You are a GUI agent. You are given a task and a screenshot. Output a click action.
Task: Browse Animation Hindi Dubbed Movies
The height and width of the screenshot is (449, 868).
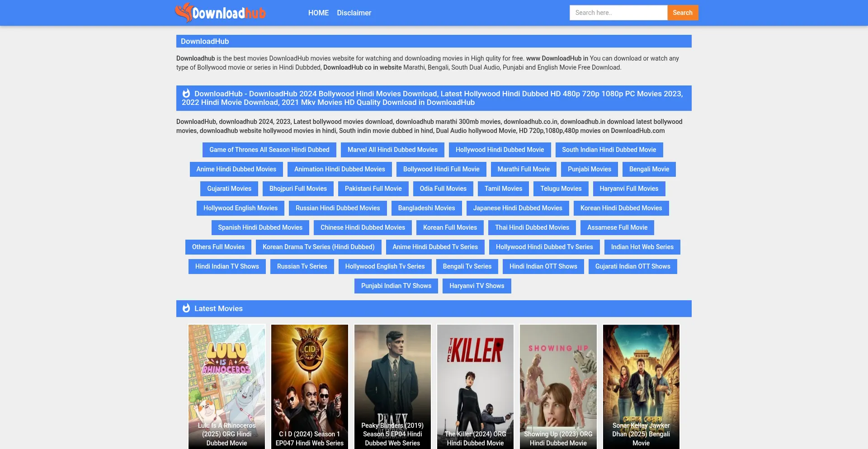pos(340,169)
